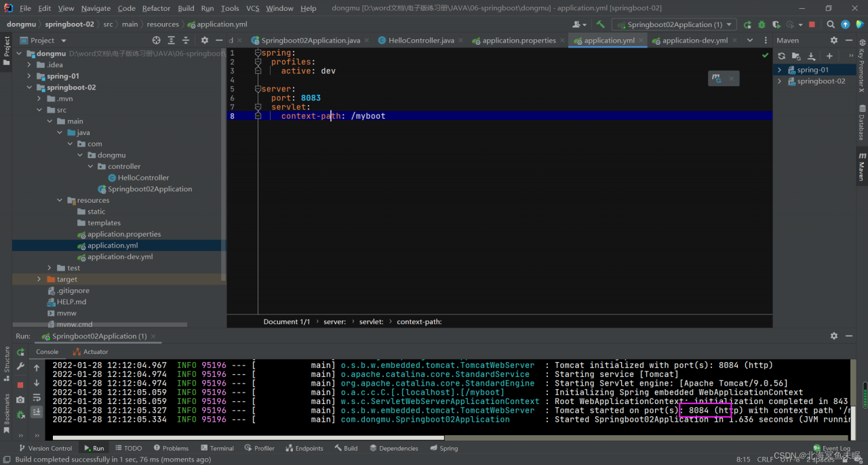The width and height of the screenshot is (868, 465).
Task: Open Run panel gear settings
Action: (834, 336)
